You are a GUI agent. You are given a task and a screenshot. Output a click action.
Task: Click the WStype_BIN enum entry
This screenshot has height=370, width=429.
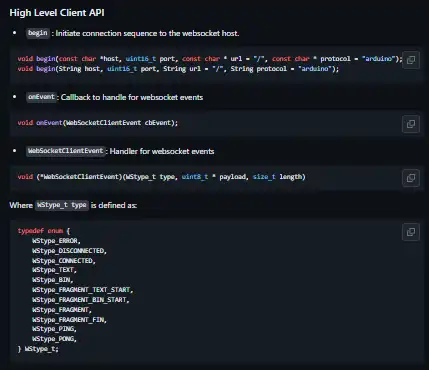[53, 280]
